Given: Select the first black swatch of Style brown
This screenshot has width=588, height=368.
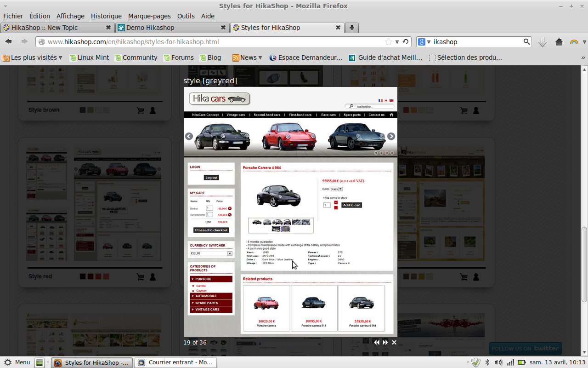Looking at the screenshot, I should click(83, 110).
